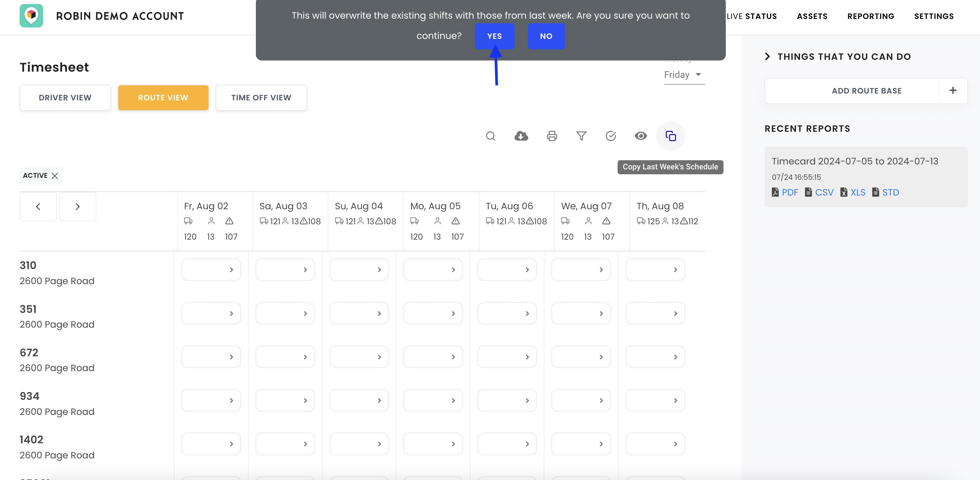Open the Live Status menu
The height and width of the screenshot is (480, 980).
(751, 16)
